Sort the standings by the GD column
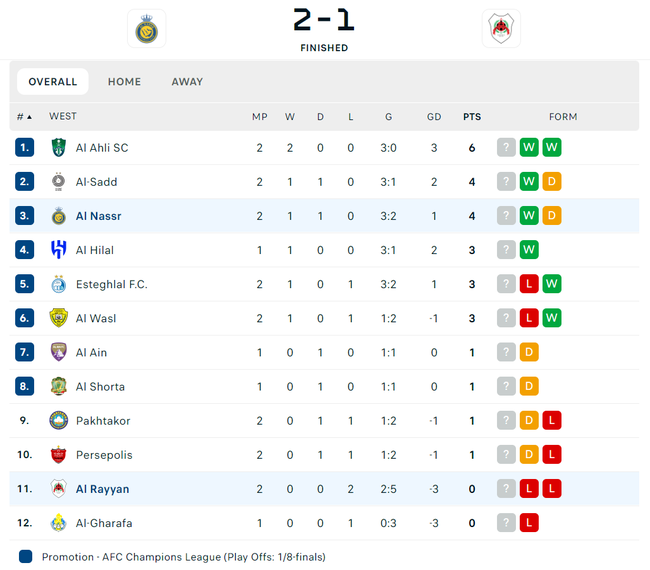The height and width of the screenshot is (570, 650). 434,117
